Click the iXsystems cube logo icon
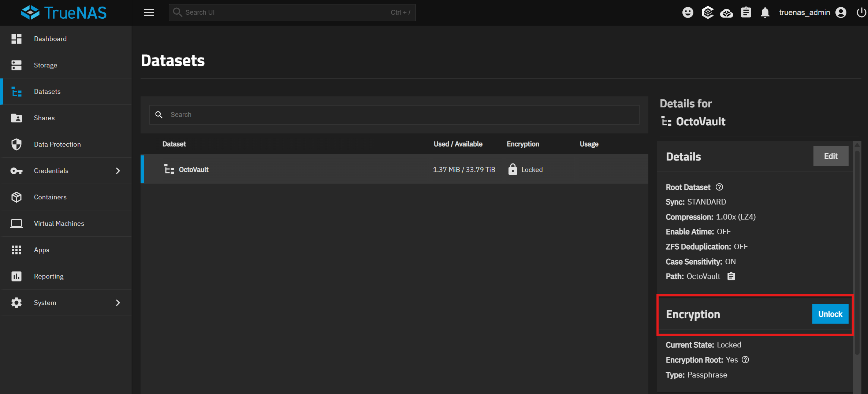Screen dimensions: 868x394 click(707, 12)
